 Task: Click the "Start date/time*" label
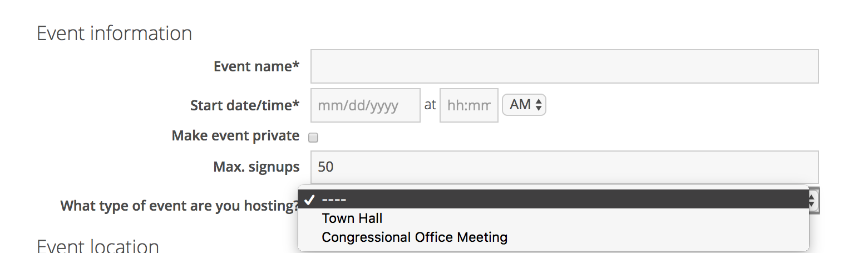[x=245, y=105]
